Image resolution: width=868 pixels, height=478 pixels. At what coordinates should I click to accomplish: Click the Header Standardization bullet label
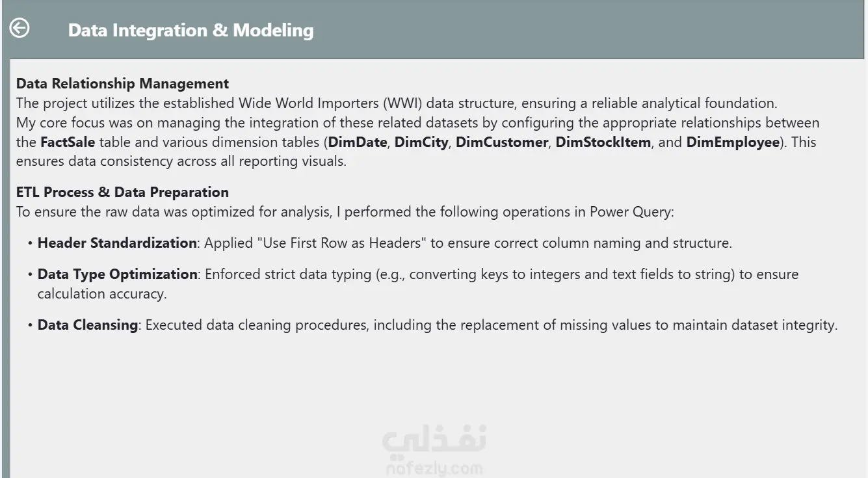pos(117,243)
